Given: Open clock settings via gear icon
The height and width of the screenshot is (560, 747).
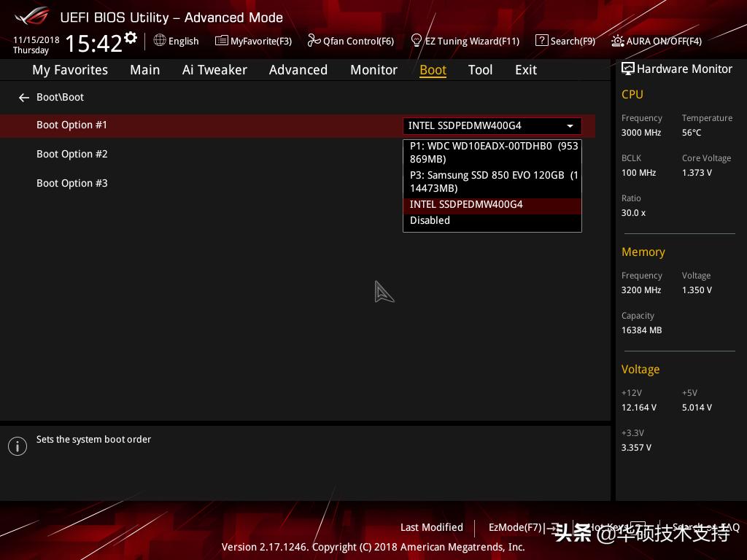Looking at the screenshot, I should pos(131,37).
